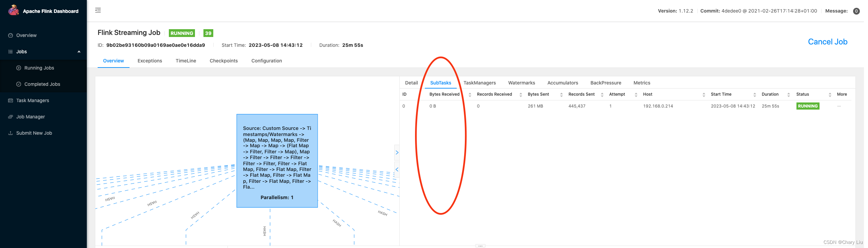Go to Task Managers page
The image size is (868, 248).
33,100
